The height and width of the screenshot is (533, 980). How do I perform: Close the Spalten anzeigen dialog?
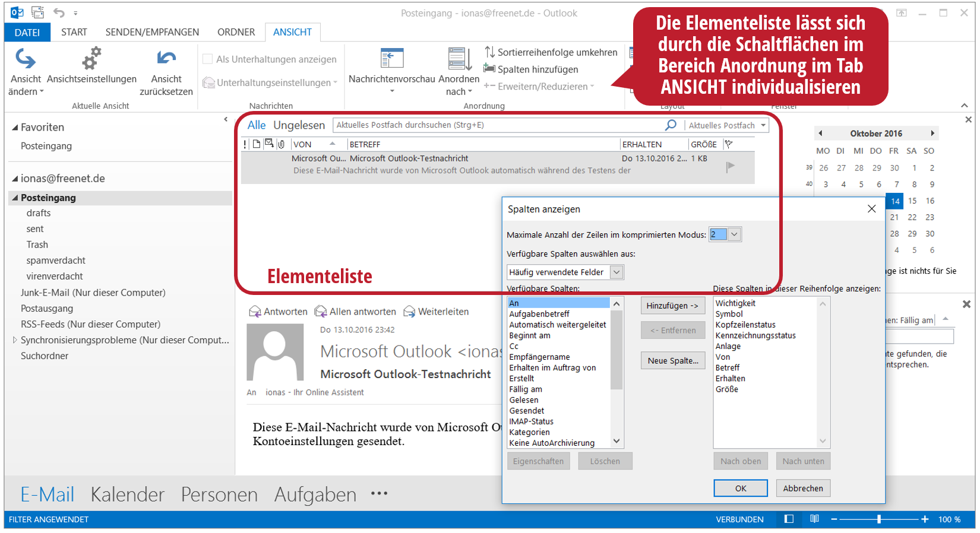coord(871,208)
